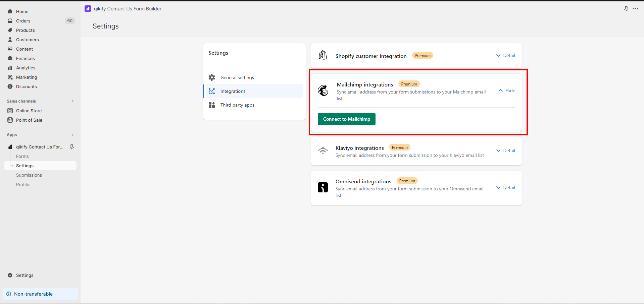Click the Mailchimp integrations title

click(x=365, y=84)
